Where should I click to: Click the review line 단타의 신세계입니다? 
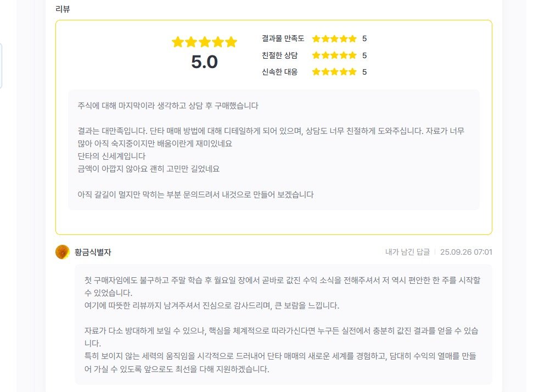click(x=111, y=156)
